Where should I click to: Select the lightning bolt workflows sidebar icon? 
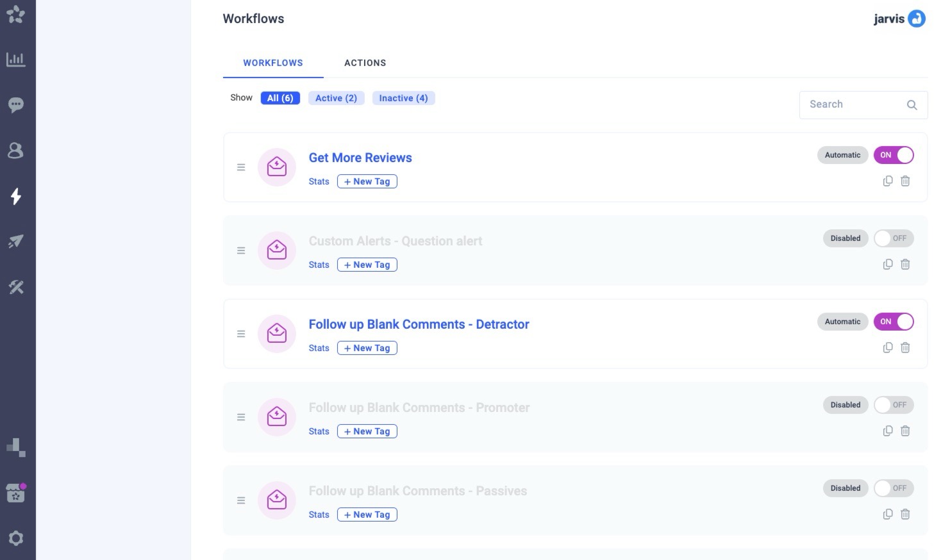coord(16,196)
